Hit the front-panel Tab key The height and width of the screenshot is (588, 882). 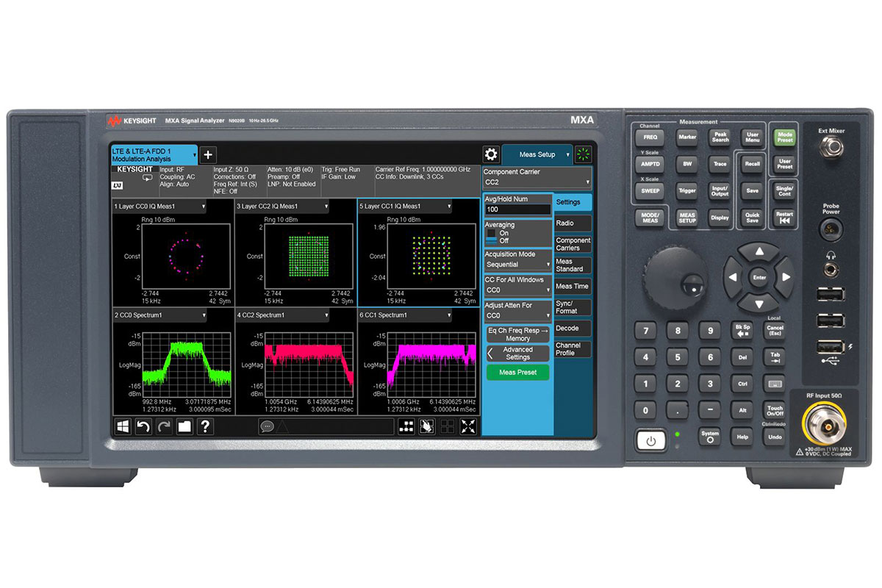(x=775, y=356)
